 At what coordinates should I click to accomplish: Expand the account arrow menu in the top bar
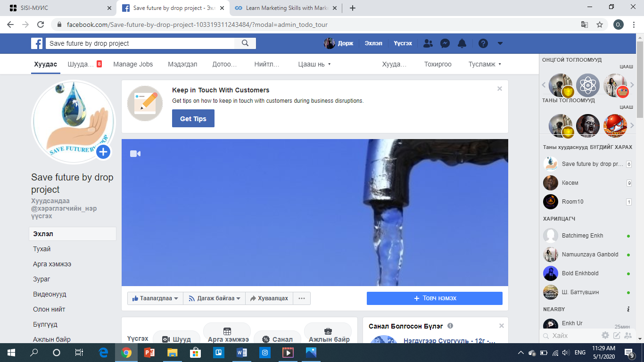pos(500,43)
